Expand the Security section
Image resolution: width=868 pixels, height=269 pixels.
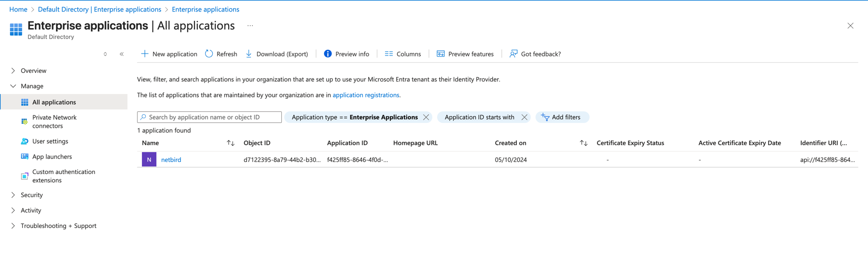click(x=13, y=195)
